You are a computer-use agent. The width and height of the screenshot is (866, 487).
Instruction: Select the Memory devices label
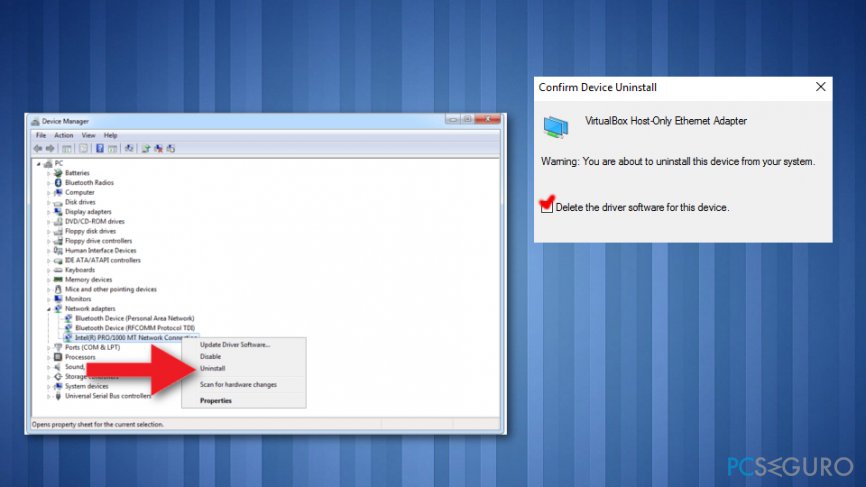88,279
